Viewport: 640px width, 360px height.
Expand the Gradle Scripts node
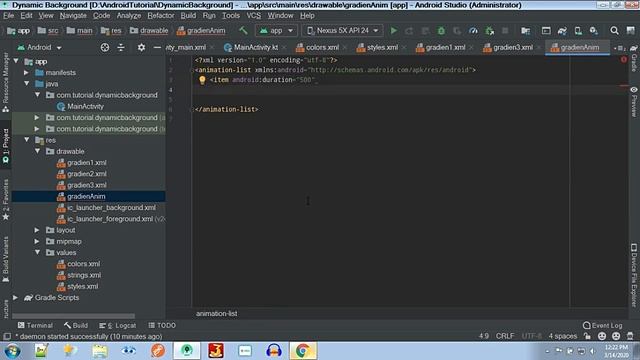click(16, 298)
